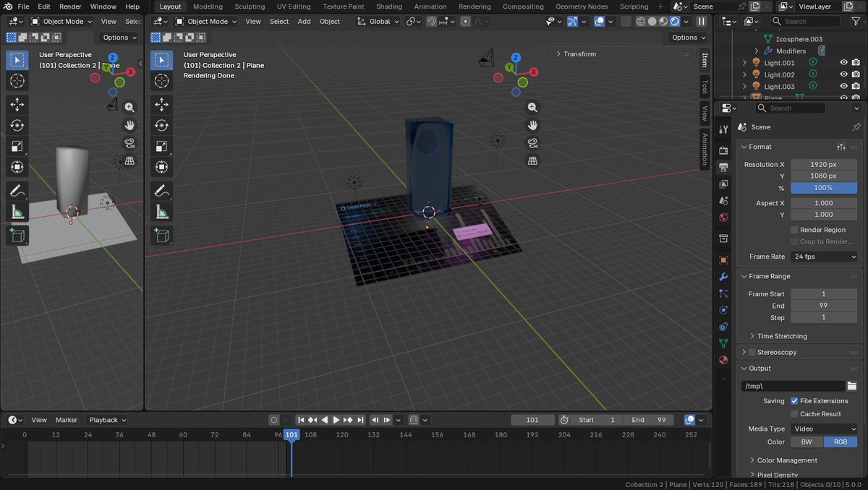This screenshot has width=868, height=490.
Task: Jump to the last frame in timeline
Action: coord(359,420)
